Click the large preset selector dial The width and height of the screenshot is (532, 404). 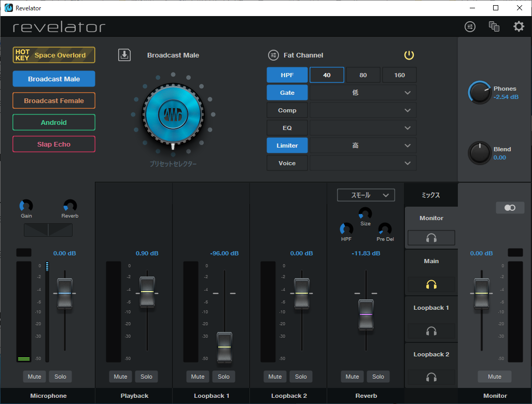[x=173, y=114]
